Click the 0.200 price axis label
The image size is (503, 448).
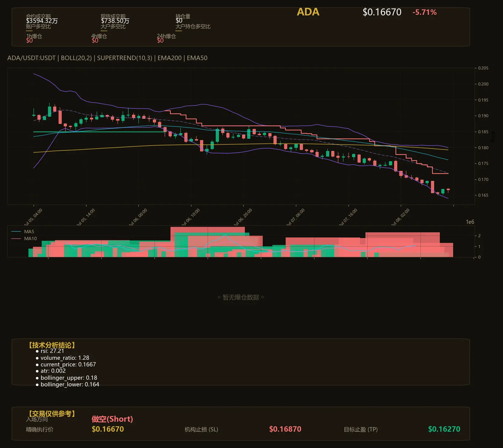tap(483, 84)
